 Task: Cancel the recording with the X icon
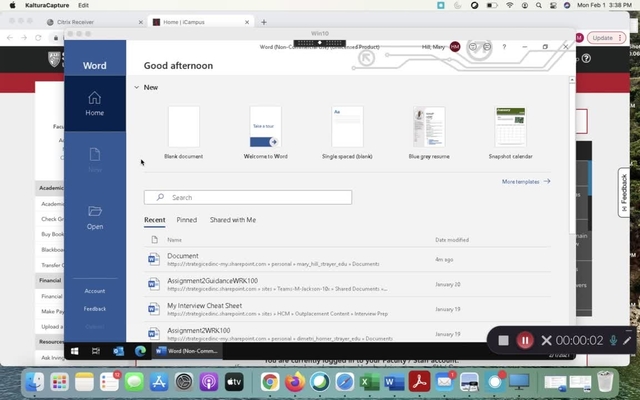[x=546, y=340]
